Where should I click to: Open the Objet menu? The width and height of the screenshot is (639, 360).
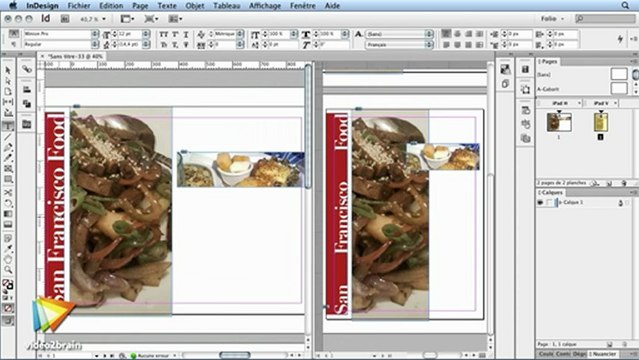(195, 6)
